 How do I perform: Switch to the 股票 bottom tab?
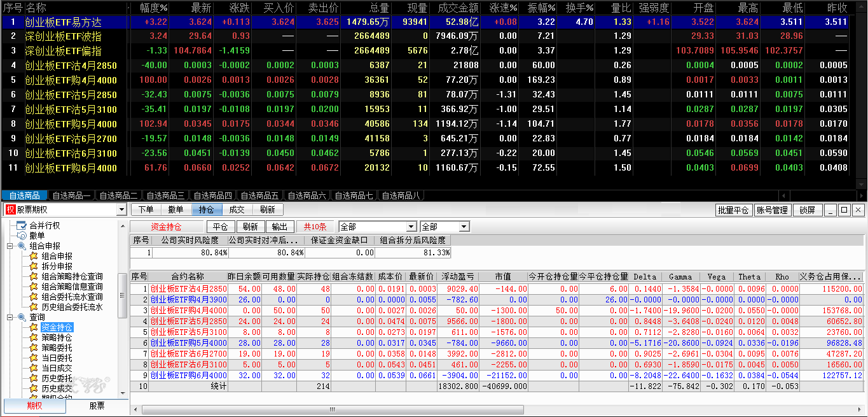(x=97, y=406)
